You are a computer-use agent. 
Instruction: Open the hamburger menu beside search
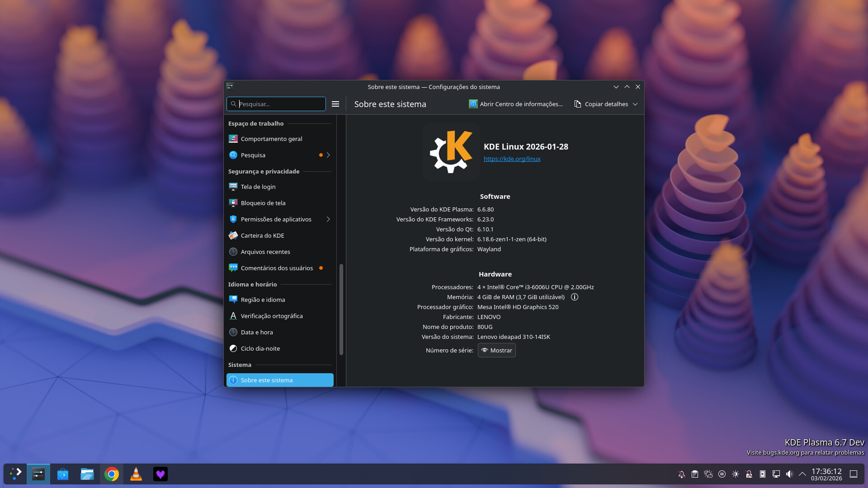tap(335, 104)
